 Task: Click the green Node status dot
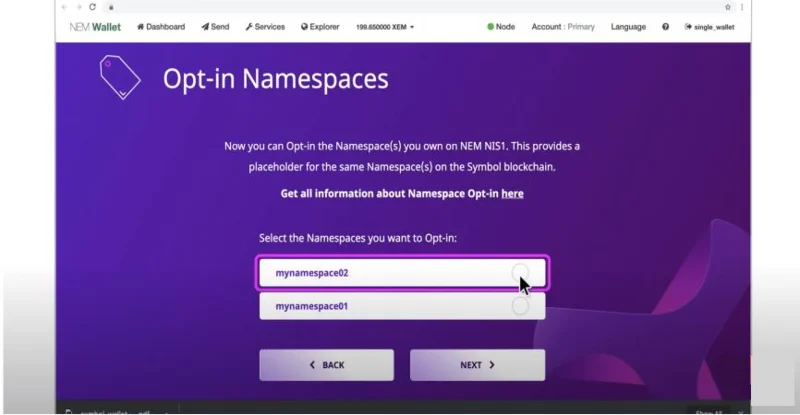(490, 27)
